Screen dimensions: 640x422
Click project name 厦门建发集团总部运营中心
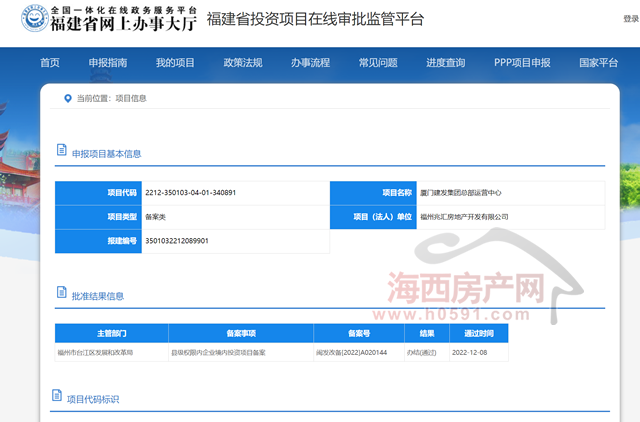[x=460, y=193]
